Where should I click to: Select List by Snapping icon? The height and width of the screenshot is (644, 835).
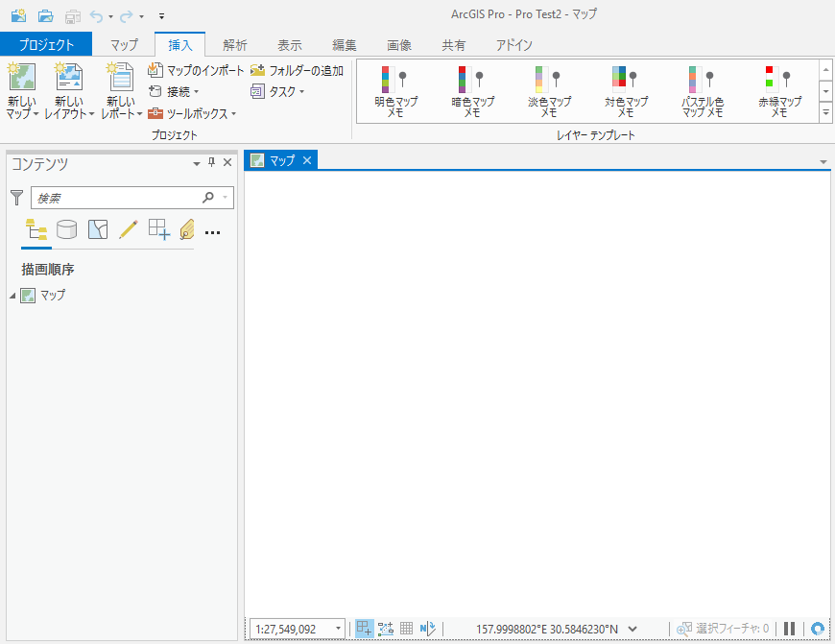pos(158,229)
